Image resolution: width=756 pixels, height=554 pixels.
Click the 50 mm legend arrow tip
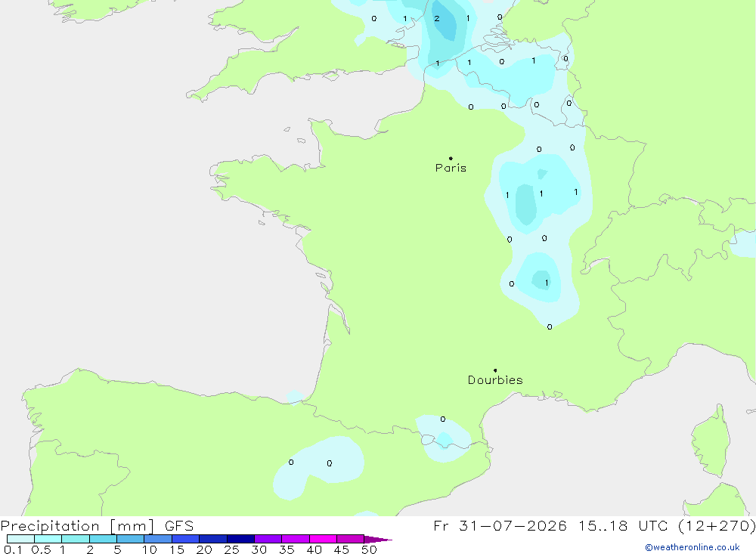378,539
